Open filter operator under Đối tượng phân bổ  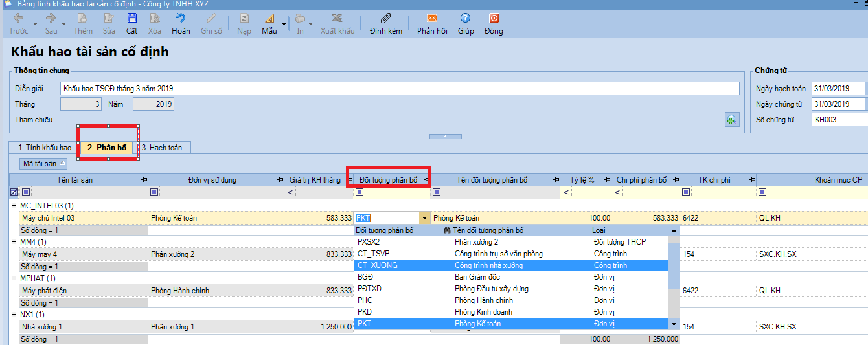[x=360, y=192]
